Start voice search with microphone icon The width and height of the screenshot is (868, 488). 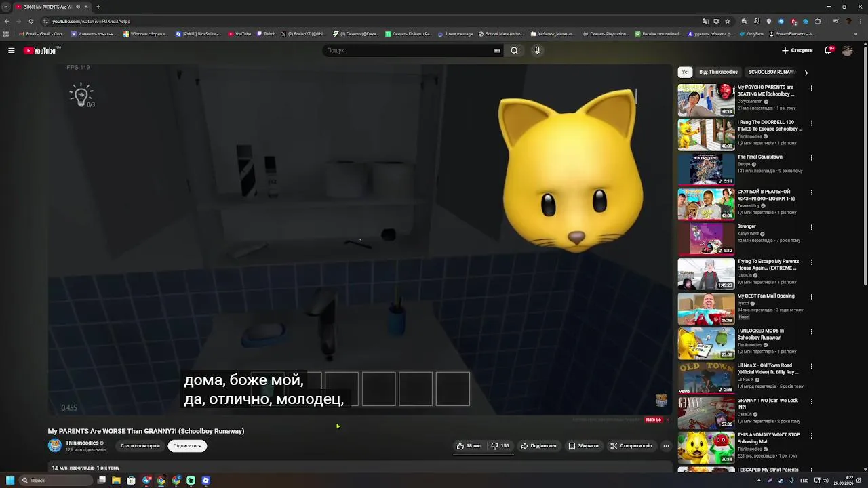pos(537,50)
